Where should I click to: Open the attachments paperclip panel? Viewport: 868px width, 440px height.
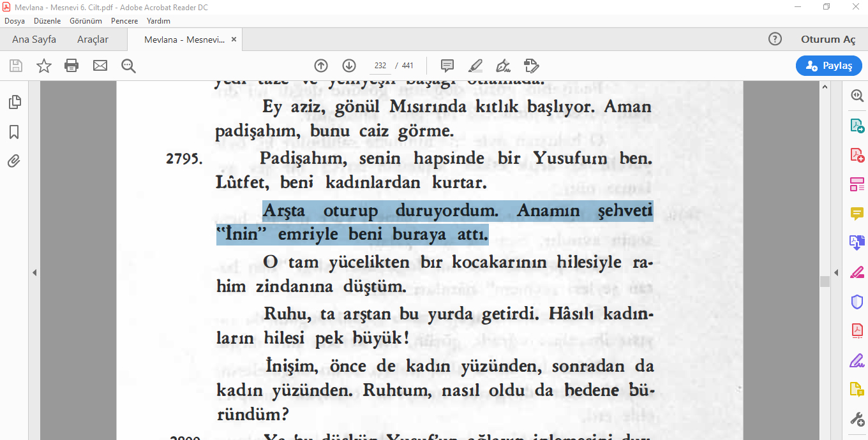pyautogui.click(x=14, y=161)
